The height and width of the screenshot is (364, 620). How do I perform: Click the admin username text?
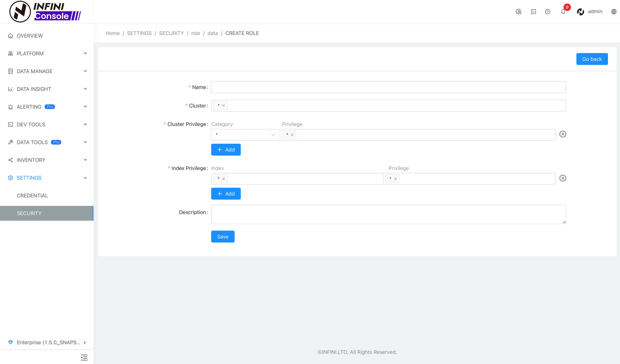tap(595, 11)
